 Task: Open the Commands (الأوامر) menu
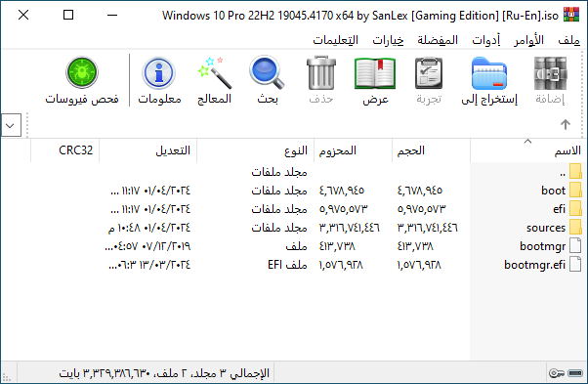528,40
